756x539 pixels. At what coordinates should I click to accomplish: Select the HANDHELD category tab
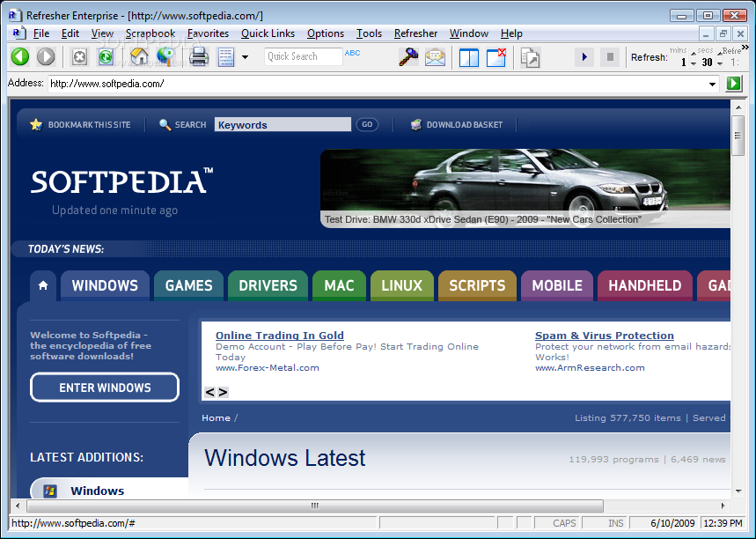pos(644,285)
